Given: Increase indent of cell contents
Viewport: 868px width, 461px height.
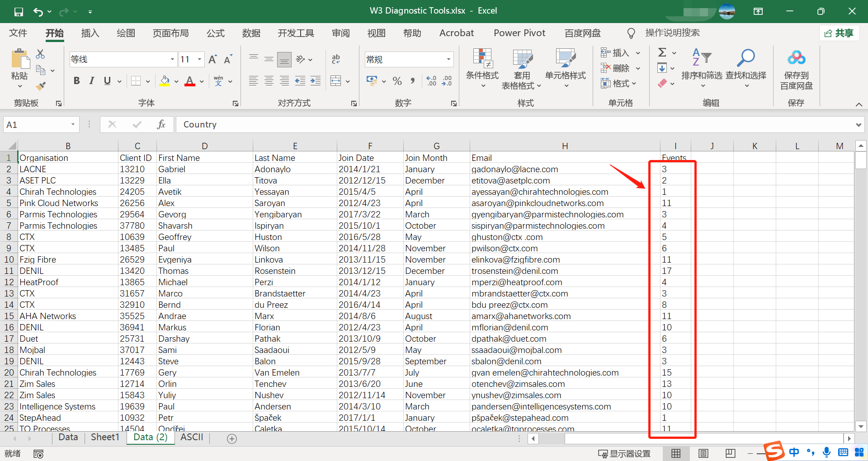Looking at the screenshot, I should 316,81.
